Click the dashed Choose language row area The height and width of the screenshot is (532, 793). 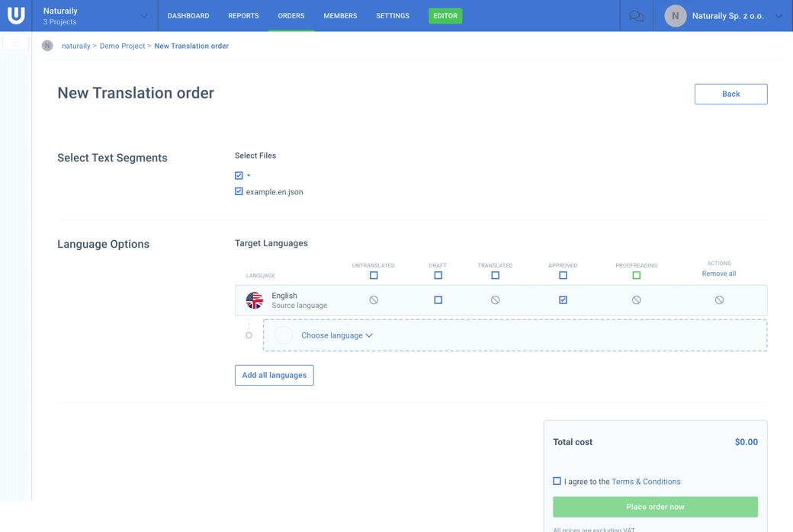[515, 335]
